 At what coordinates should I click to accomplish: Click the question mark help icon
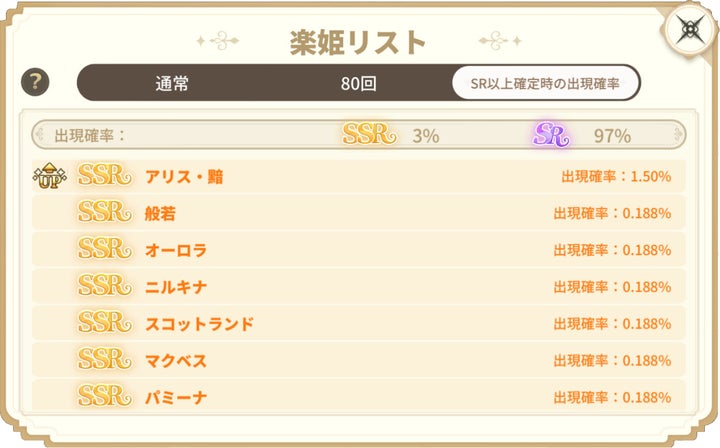(35, 84)
